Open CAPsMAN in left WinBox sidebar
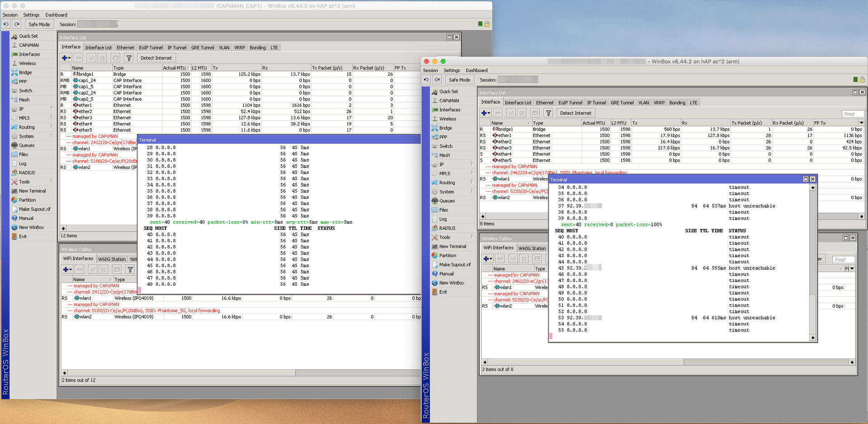The height and width of the screenshot is (424, 868). pyautogui.click(x=28, y=45)
